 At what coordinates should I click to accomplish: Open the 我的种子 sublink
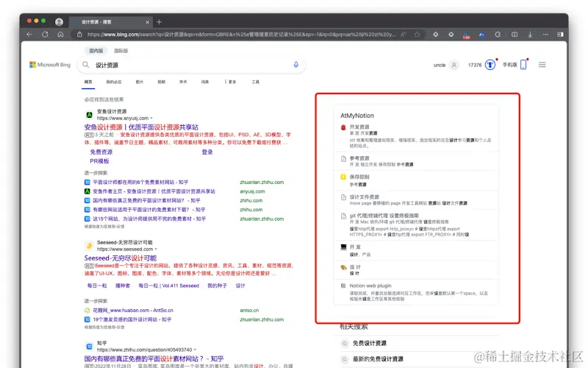pos(218,286)
